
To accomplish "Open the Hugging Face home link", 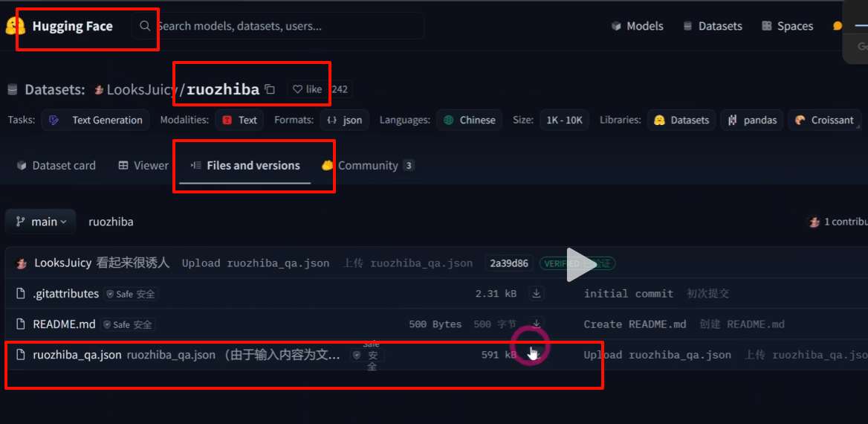I will pyautogui.click(x=59, y=26).
